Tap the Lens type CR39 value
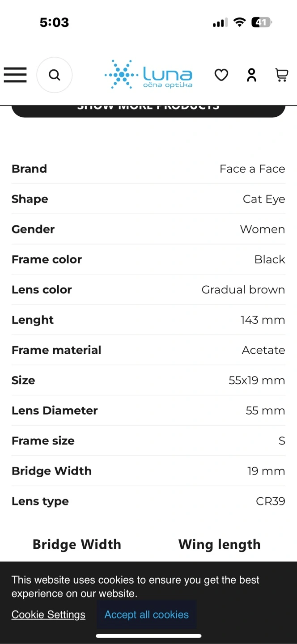 [x=271, y=501]
